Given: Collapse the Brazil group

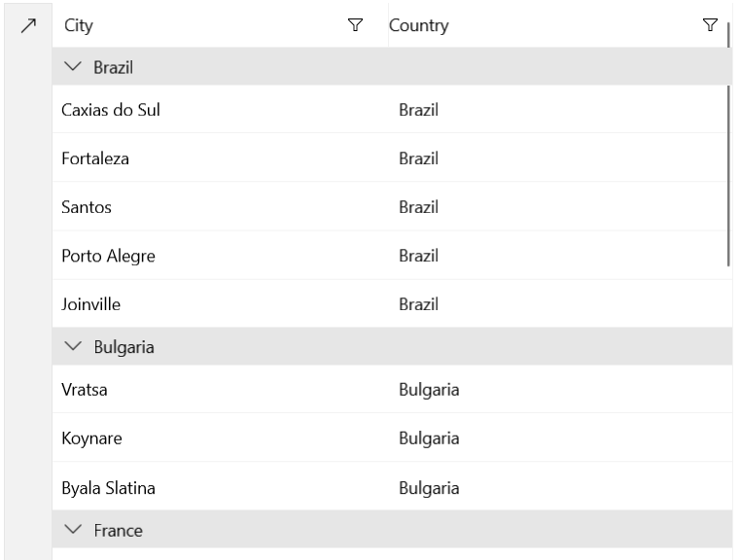Looking at the screenshot, I should coord(73,68).
